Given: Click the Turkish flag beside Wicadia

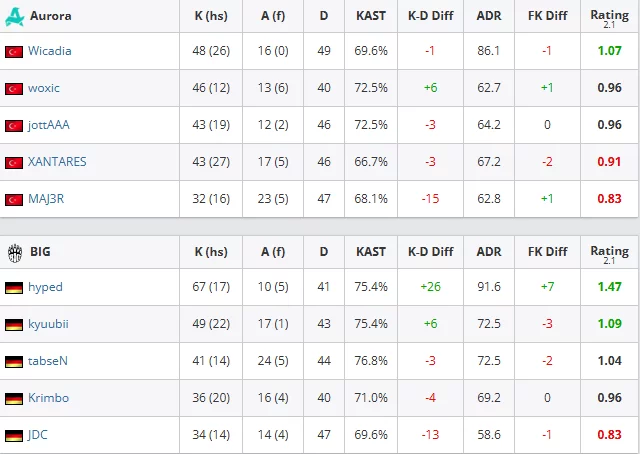Looking at the screenshot, I should click(14, 52).
